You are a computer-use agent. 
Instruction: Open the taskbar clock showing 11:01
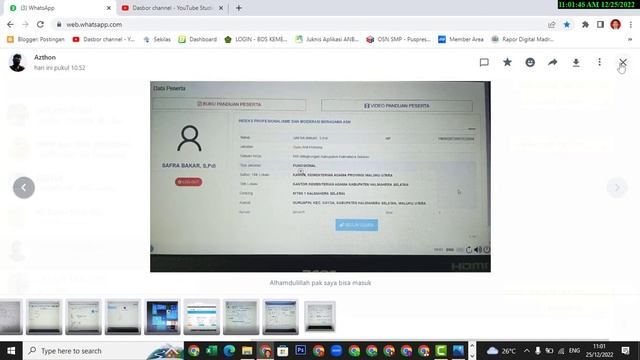coord(599,351)
